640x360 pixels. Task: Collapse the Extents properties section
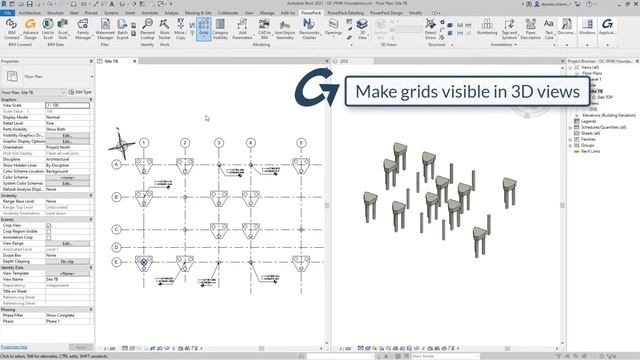[91, 220]
